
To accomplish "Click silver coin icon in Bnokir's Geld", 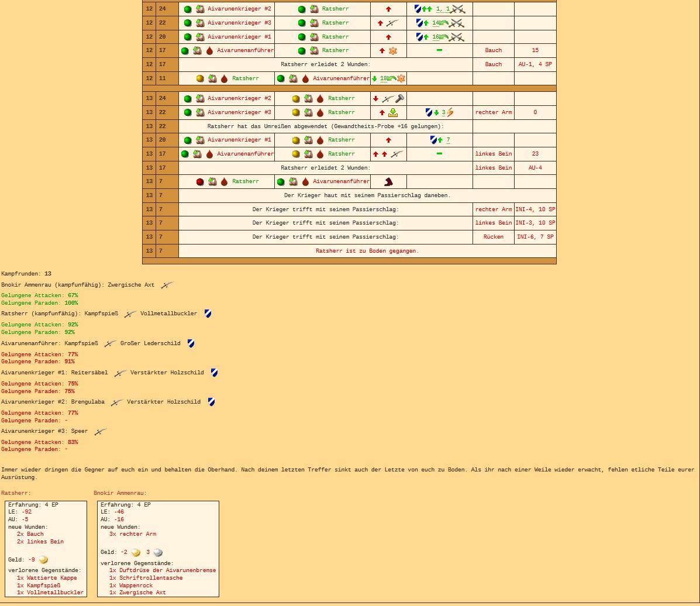I will pyautogui.click(x=157, y=552).
